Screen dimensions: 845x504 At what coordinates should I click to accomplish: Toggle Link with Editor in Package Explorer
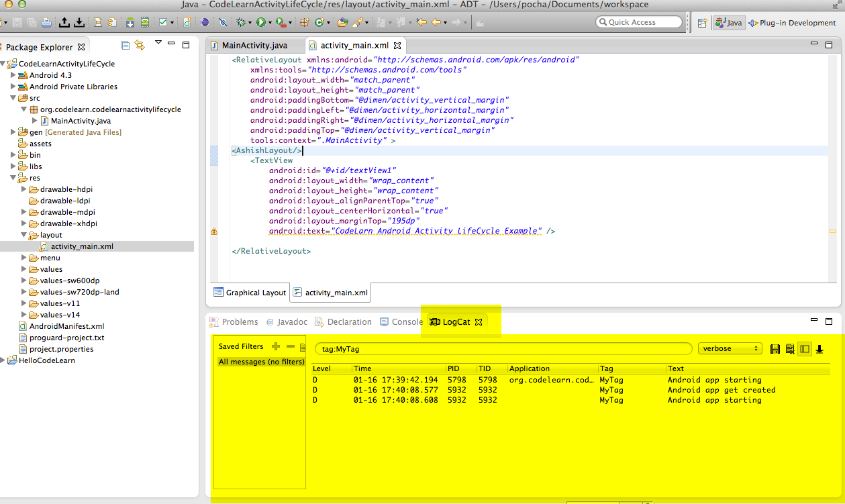pos(140,46)
